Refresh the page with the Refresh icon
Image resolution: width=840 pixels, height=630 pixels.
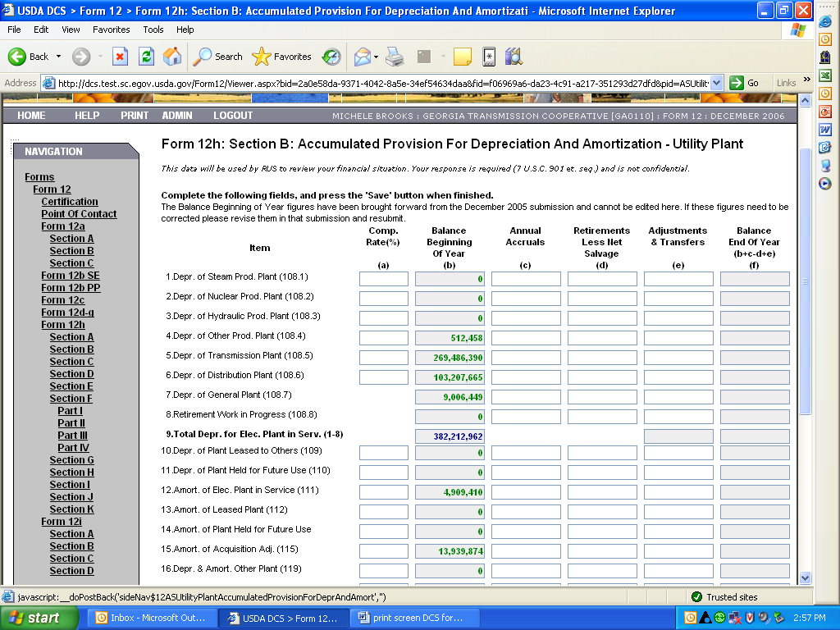pyautogui.click(x=146, y=57)
